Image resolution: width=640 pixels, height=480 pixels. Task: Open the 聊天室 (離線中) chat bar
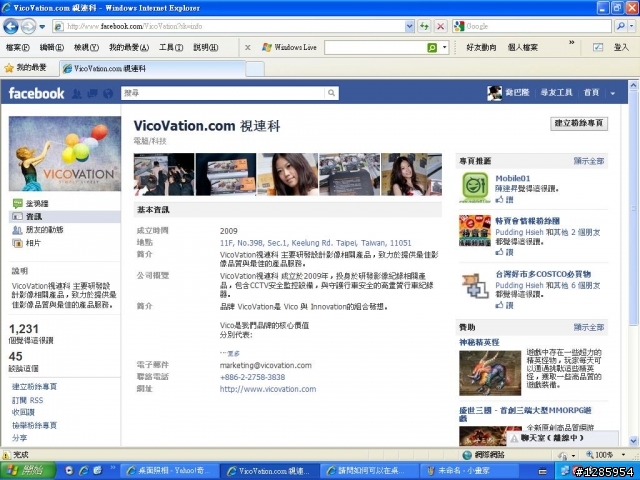(563, 438)
